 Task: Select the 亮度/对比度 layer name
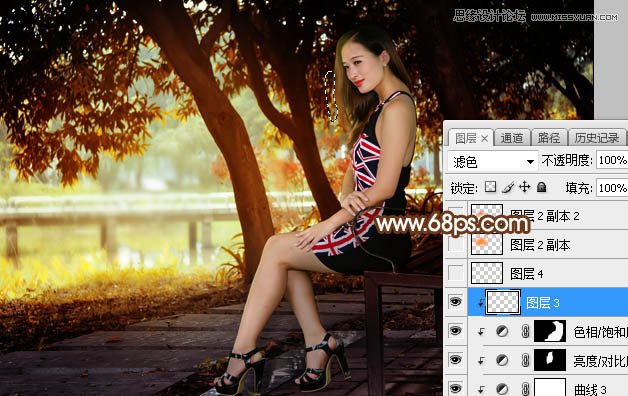pos(600,360)
